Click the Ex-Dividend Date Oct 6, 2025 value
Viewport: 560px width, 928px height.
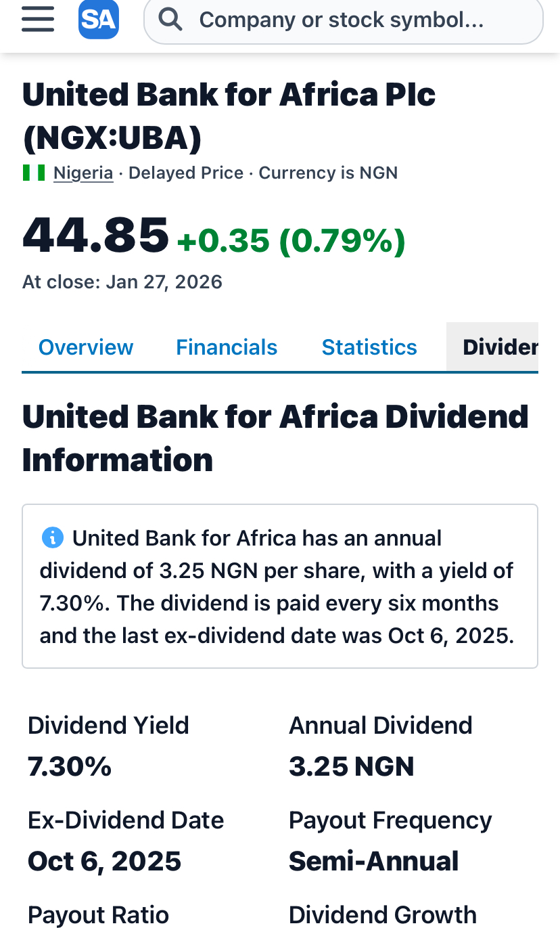coord(105,861)
